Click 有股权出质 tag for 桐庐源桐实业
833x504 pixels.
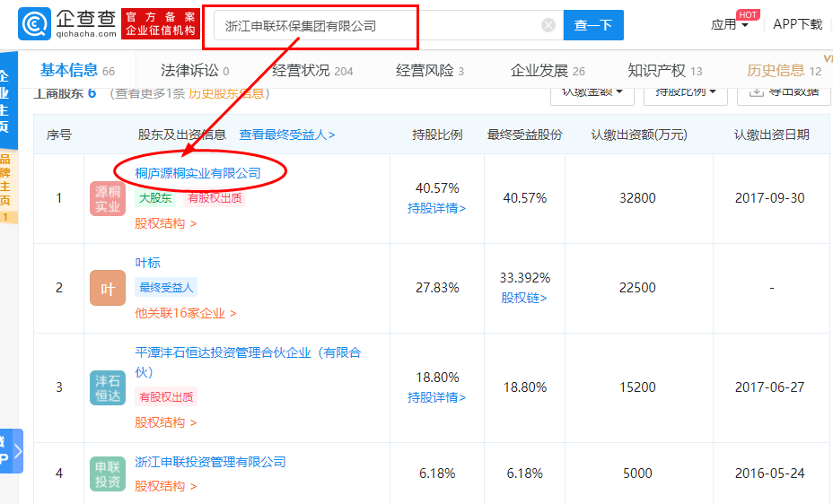[215, 198]
